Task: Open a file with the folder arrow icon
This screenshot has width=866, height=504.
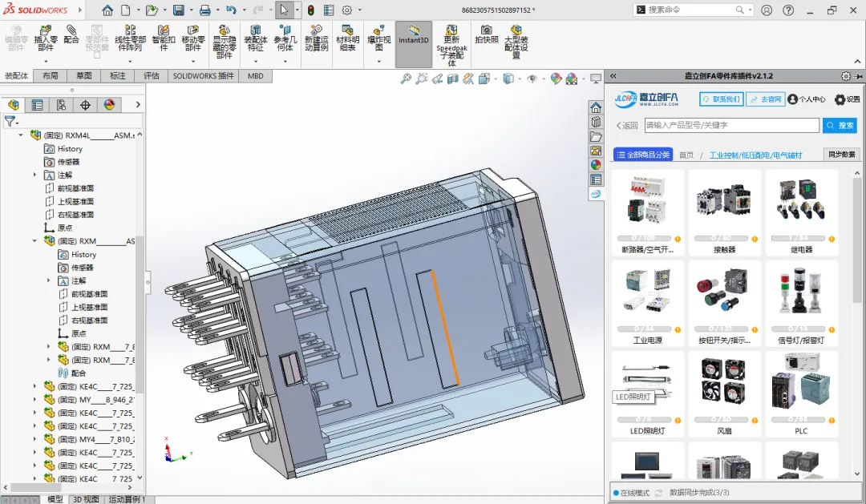Action: [x=152, y=10]
